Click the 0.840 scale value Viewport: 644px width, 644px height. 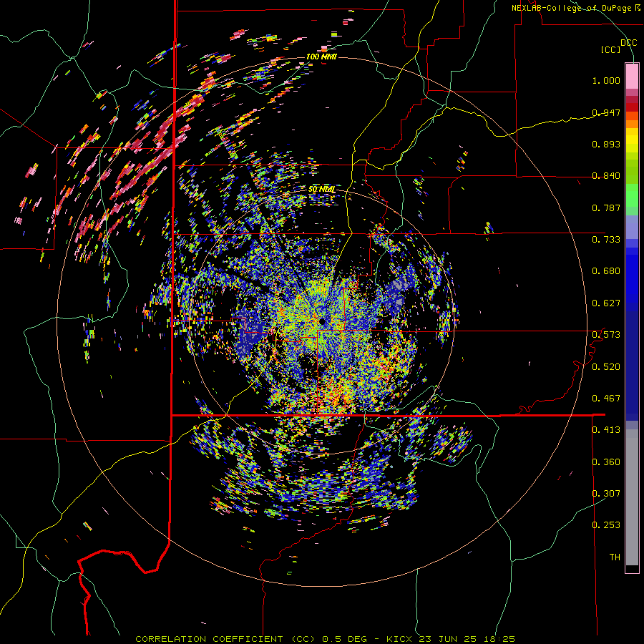coord(606,176)
